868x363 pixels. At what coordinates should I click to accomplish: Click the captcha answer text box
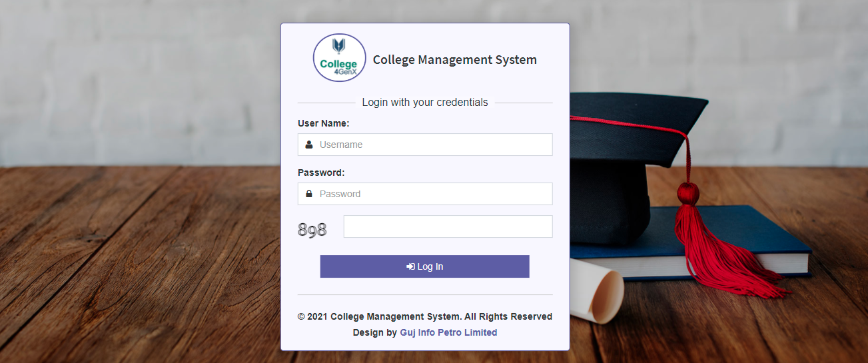coord(448,226)
